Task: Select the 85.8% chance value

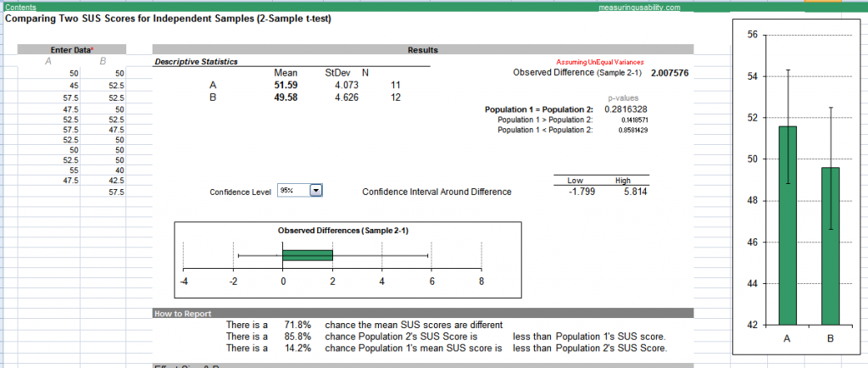Action: (298, 337)
